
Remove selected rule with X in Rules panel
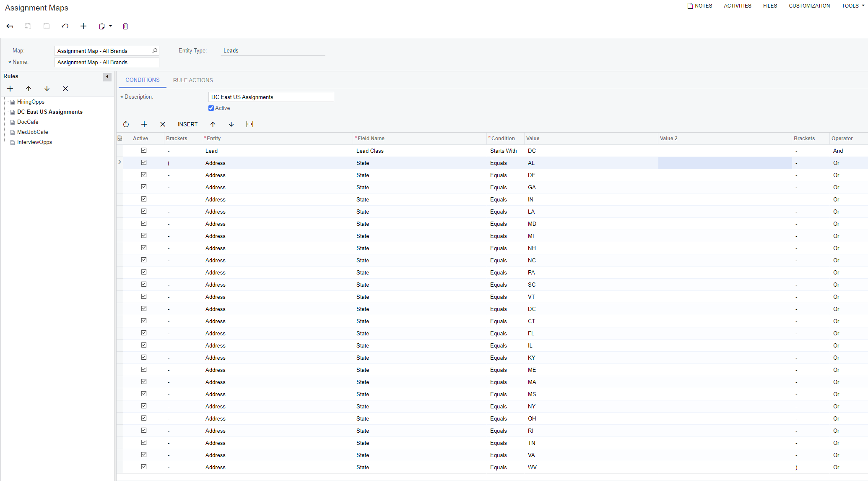(65, 89)
